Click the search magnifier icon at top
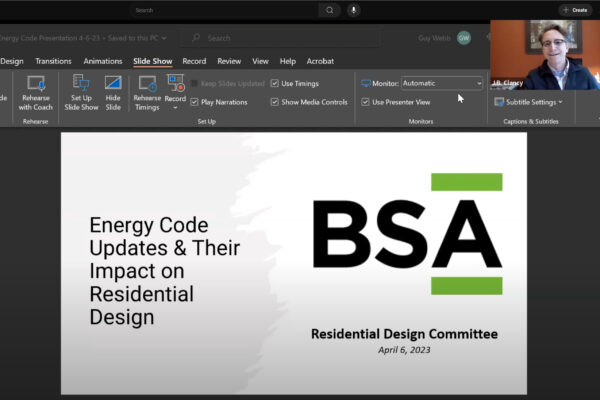The image size is (600, 400). coord(329,10)
